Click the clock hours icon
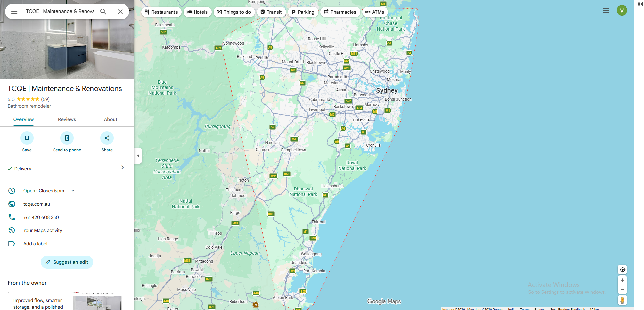This screenshot has height=310, width=644. coord(12,191)
